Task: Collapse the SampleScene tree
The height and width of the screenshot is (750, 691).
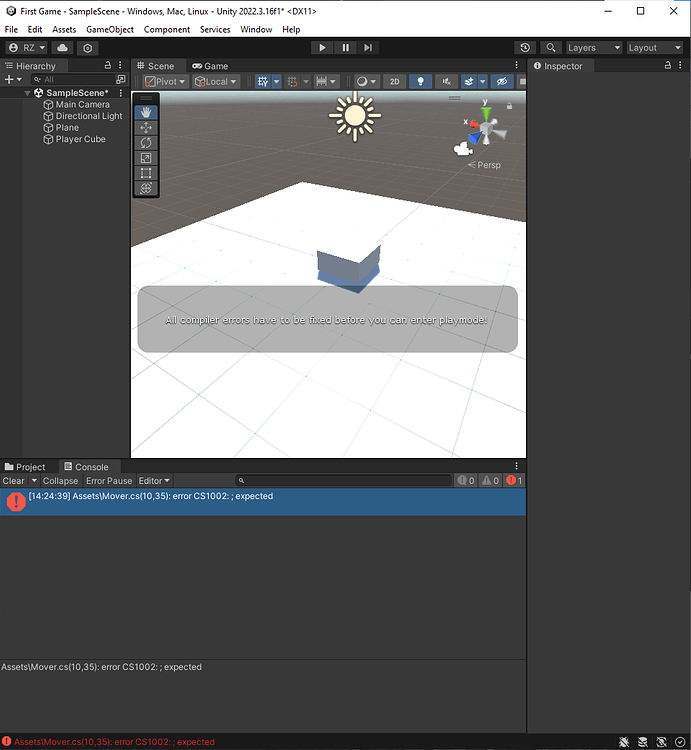Action: point(28,93)
